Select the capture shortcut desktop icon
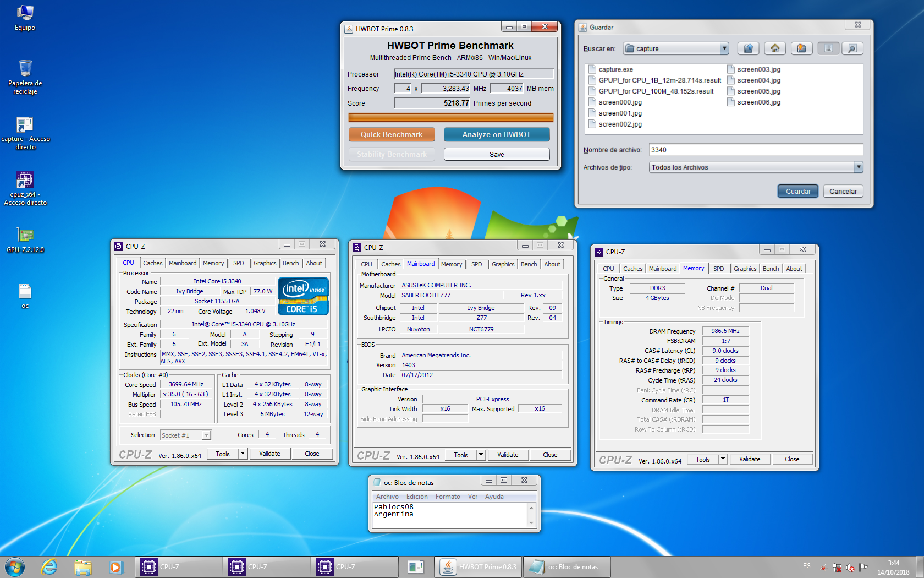The width and height of the screenshot is (924, 578). point(25,133)
